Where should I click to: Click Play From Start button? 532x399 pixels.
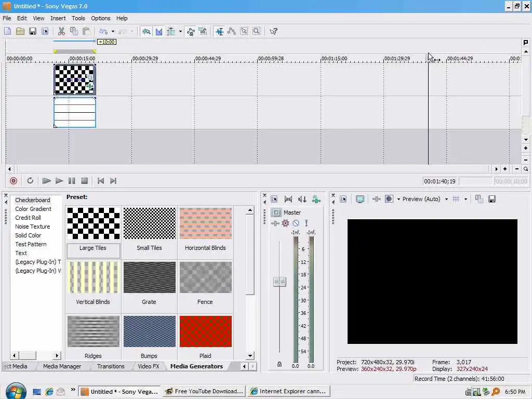(x=46, y=181)
